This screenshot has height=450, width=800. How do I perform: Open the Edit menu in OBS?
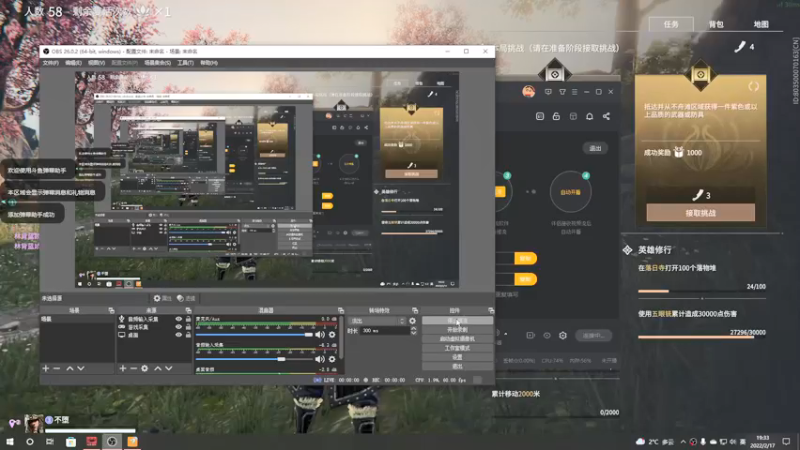pyautogui.click(x=73, y=63)
